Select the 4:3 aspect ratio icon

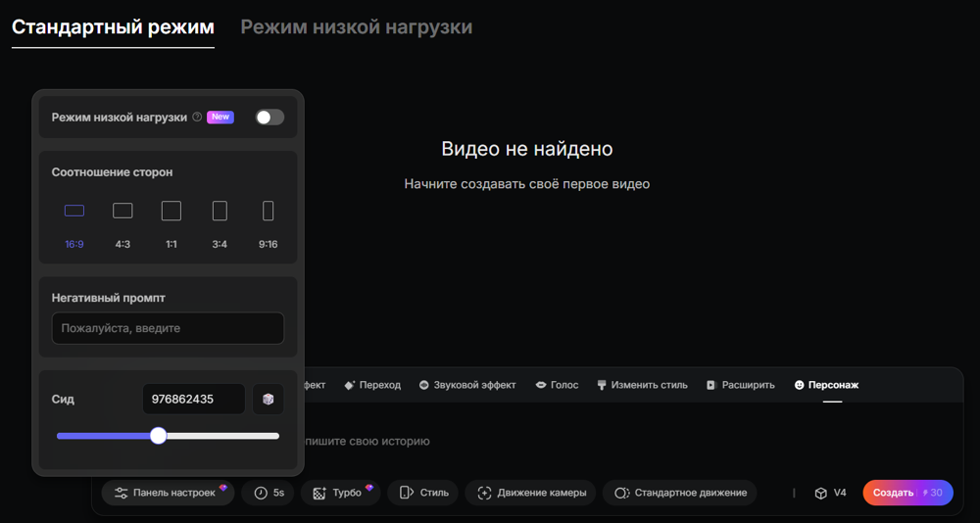click(122, 211)
